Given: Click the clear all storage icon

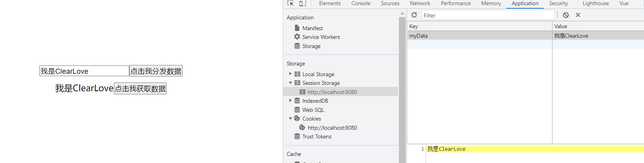Looking at the screenshot, I should pyautogui.click(x=566, y=15).
